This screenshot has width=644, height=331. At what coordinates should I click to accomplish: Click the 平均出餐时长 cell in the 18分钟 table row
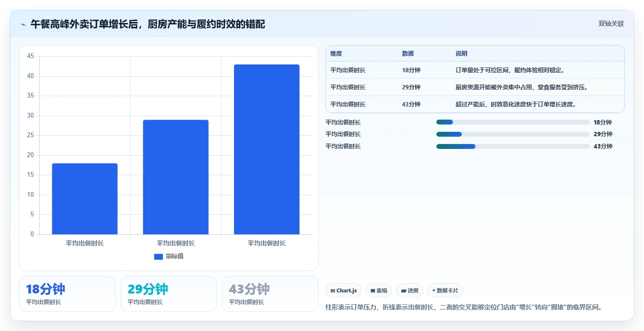pos(348,70)
